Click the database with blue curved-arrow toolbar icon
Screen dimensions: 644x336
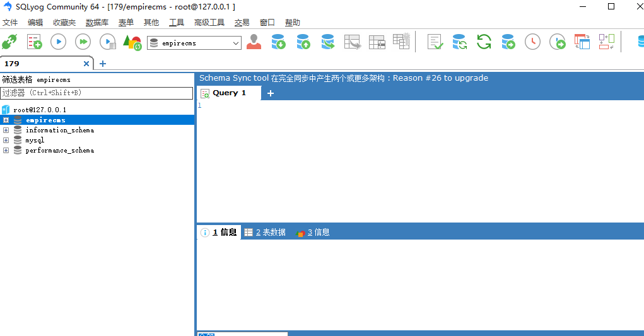tap(328, 42)
